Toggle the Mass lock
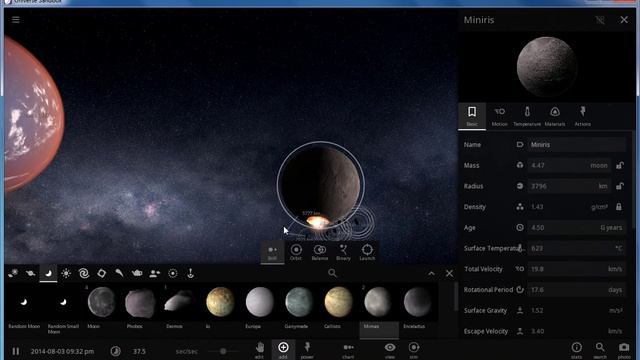This screenshot has height=360, width=640. 620,165
